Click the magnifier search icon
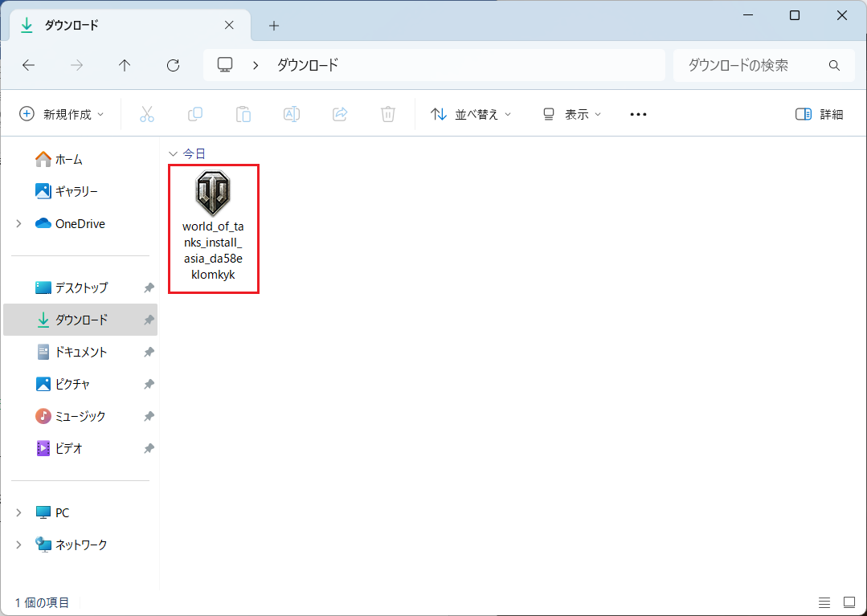Viewport: 867px width, 616px height. pyautogui.click(x=834, y=65)
